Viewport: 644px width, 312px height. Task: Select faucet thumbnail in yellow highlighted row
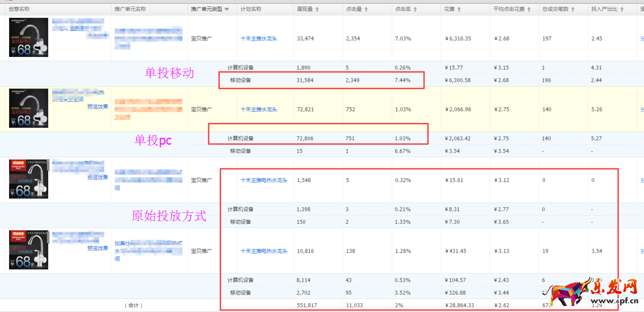29,108
